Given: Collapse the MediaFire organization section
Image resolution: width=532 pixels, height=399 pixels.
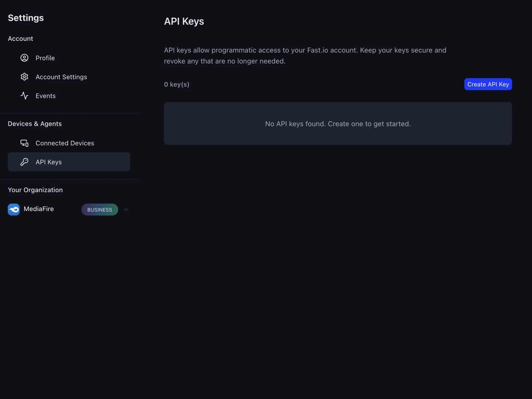Looking at the screenshot, I should click(126, 209).
